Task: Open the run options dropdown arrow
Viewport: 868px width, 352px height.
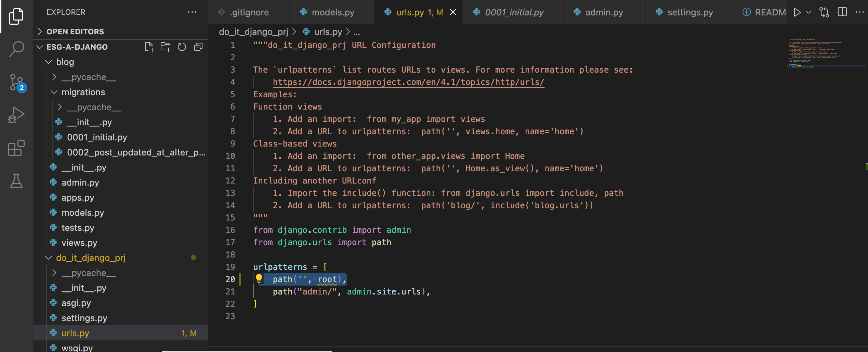Action: (808, 12)
